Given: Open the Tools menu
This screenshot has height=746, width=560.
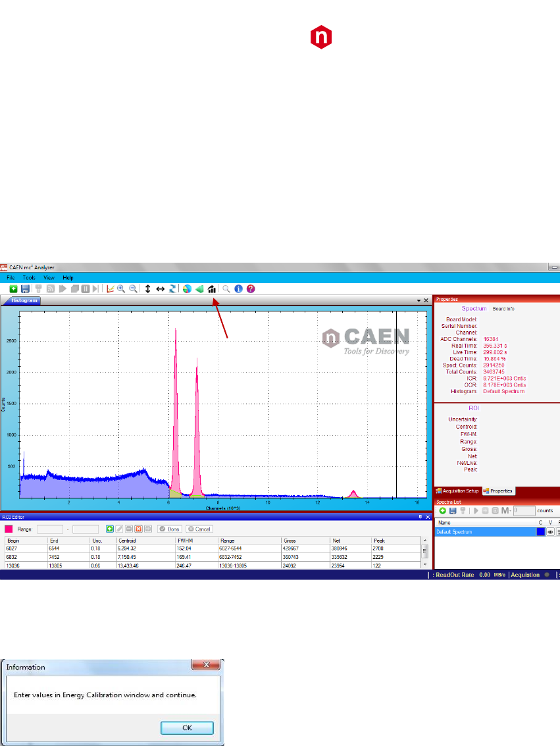Looking at the screenshot, I should pos(29,278).
